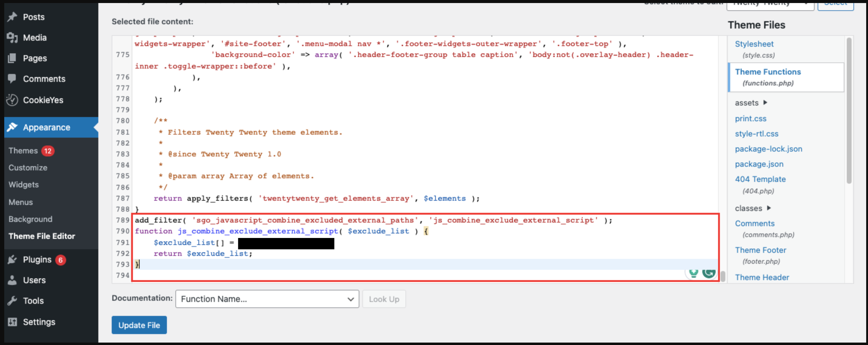868x345 pixels.
Task: Open Customize under Appearance
Action: tap(28, 168)
